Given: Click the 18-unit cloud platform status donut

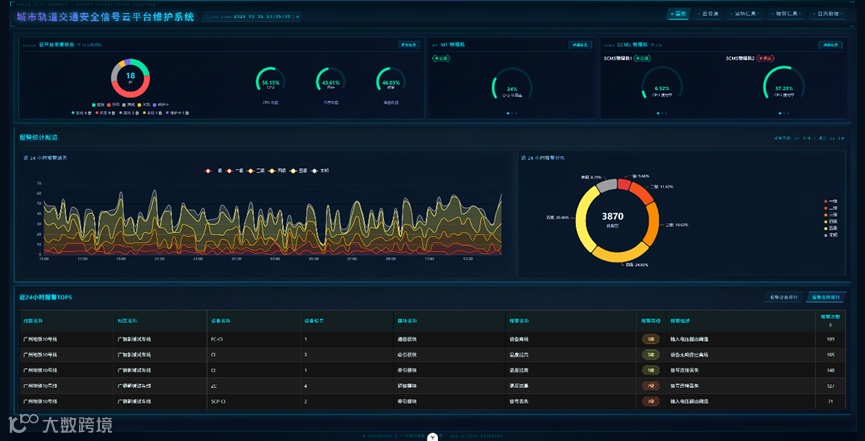Looking at the screenshot, I should coord(130,78).
